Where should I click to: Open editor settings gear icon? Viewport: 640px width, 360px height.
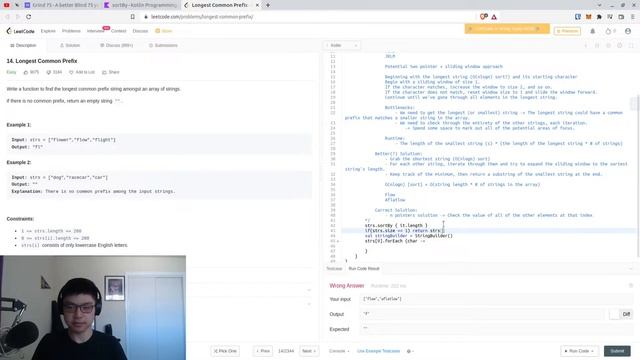(x=620, y=45)
